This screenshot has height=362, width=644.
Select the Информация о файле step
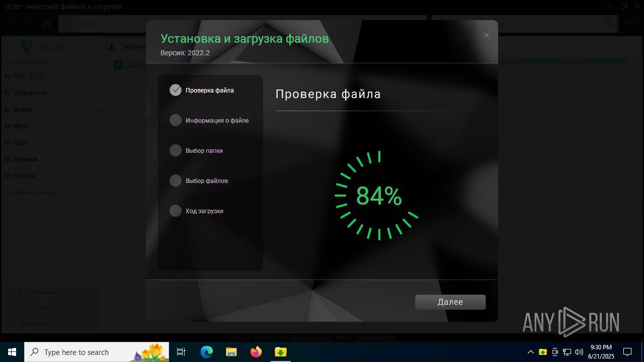tap(217, 121)
